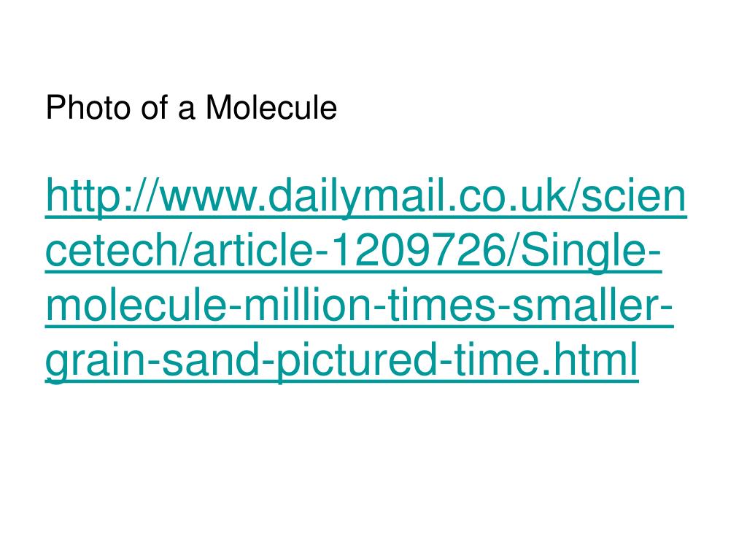Click the word 'grain' in the link
The height and width of the screenshot is (560, 747).
tap(96, 360)
